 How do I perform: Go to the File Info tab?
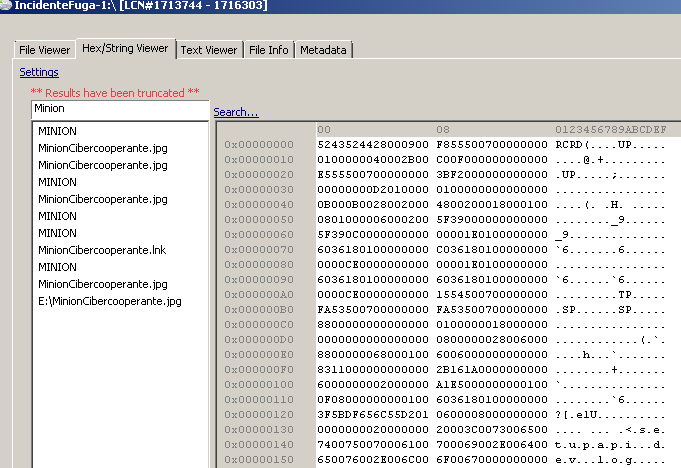click(268, 50)
